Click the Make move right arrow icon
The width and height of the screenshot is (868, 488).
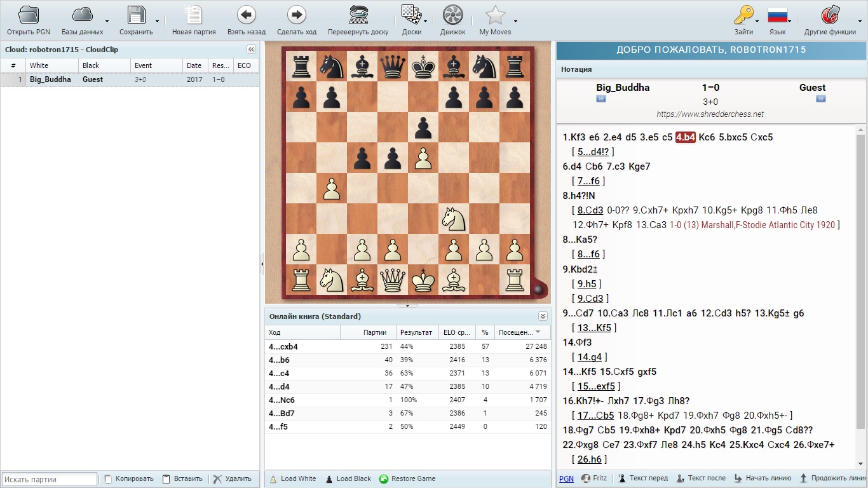coord(296,15)
